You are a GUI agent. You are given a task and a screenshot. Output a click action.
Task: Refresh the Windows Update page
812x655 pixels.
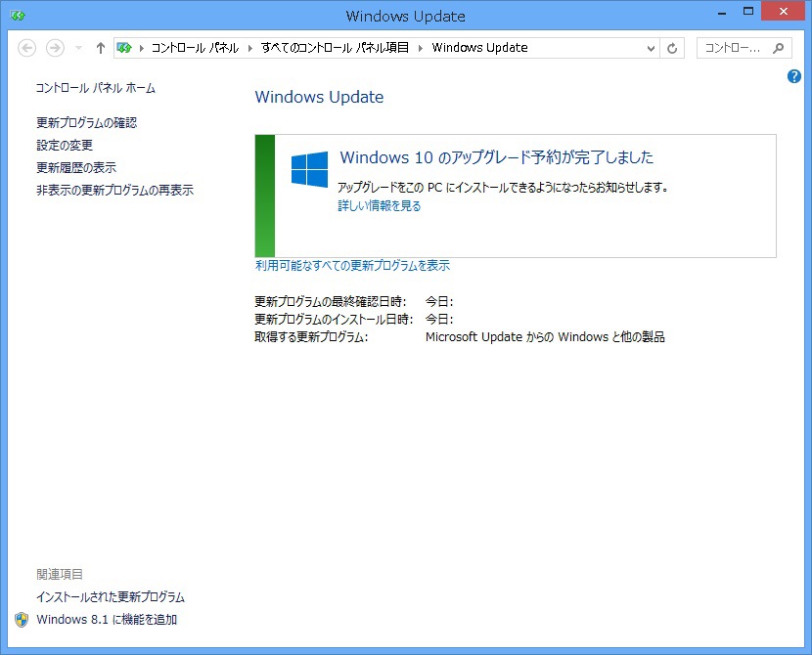pyautogui.click(x=672, y=48)
